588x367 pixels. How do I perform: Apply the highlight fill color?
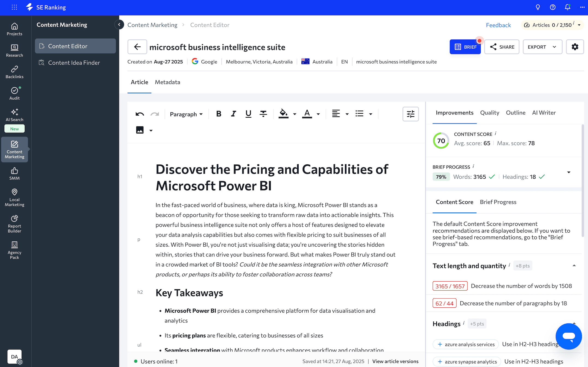[x=283, y=114]
